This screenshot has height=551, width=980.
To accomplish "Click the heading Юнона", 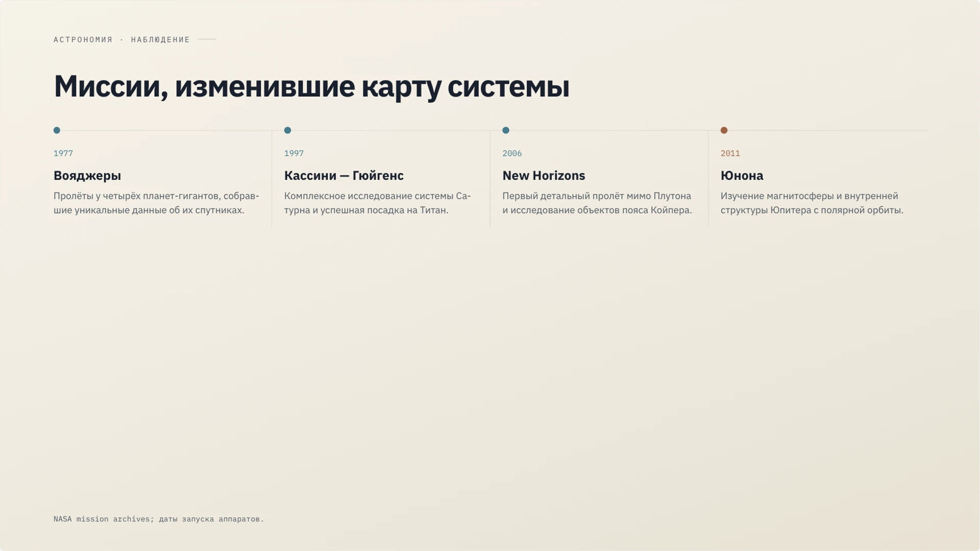I will (x=742, y=176).
